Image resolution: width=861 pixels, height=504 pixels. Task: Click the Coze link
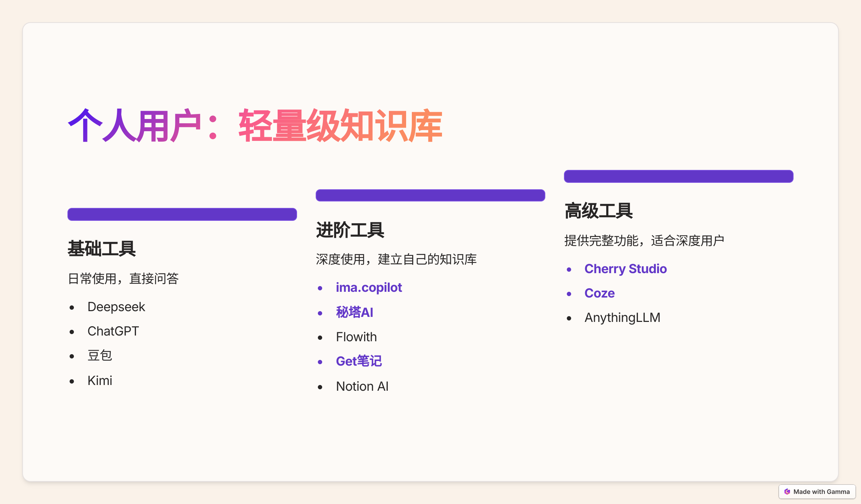click(599, 293)
